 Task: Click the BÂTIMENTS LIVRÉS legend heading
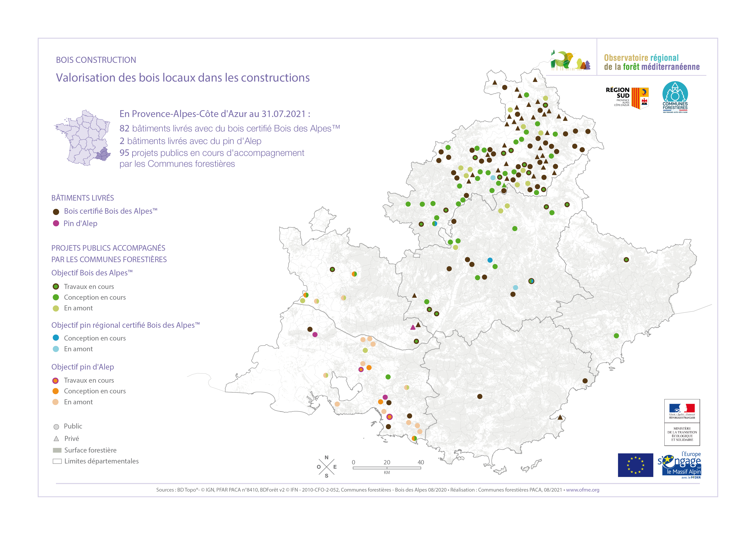click(83, 198)
